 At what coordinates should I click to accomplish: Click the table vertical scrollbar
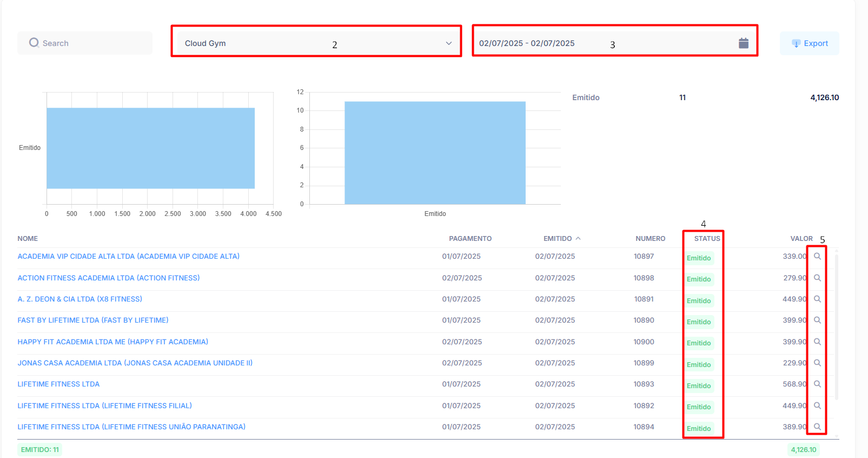(837, 326)
